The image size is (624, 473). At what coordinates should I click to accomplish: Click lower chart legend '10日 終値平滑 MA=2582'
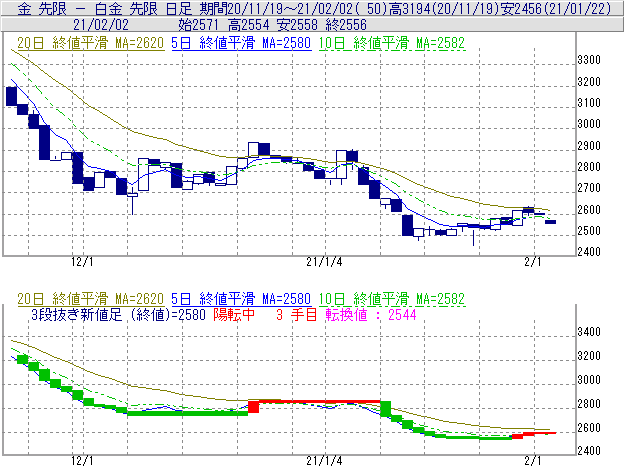point(392,299)
